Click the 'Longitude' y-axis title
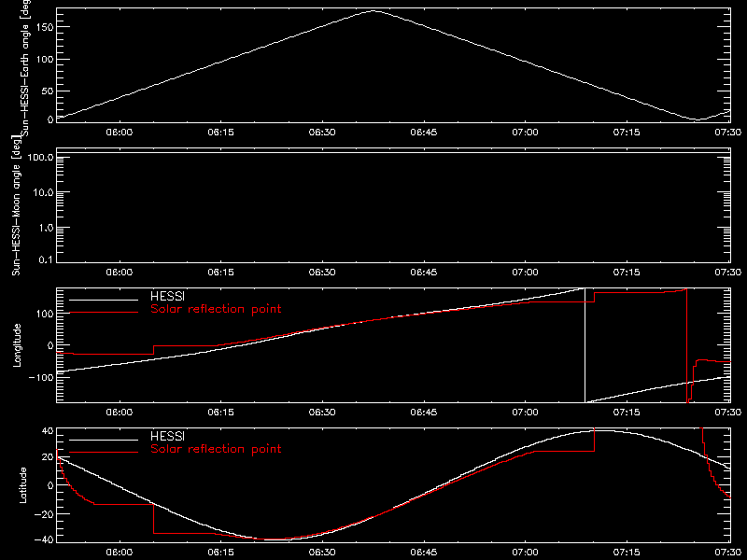Screen dimensions: 747x560 [17, 345]
